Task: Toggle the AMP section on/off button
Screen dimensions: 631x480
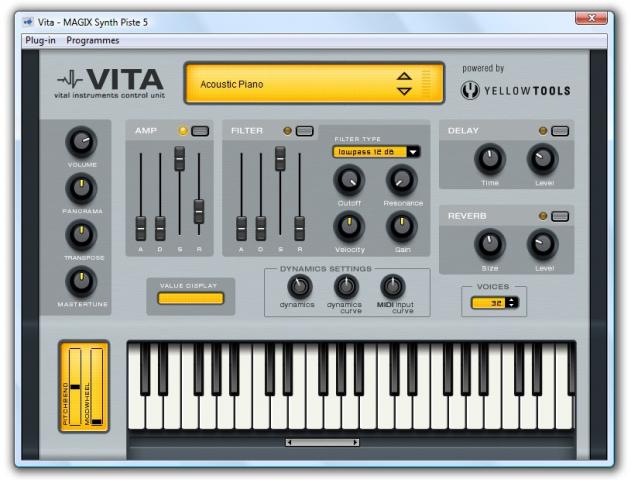Action: click(x=200, y=131)
